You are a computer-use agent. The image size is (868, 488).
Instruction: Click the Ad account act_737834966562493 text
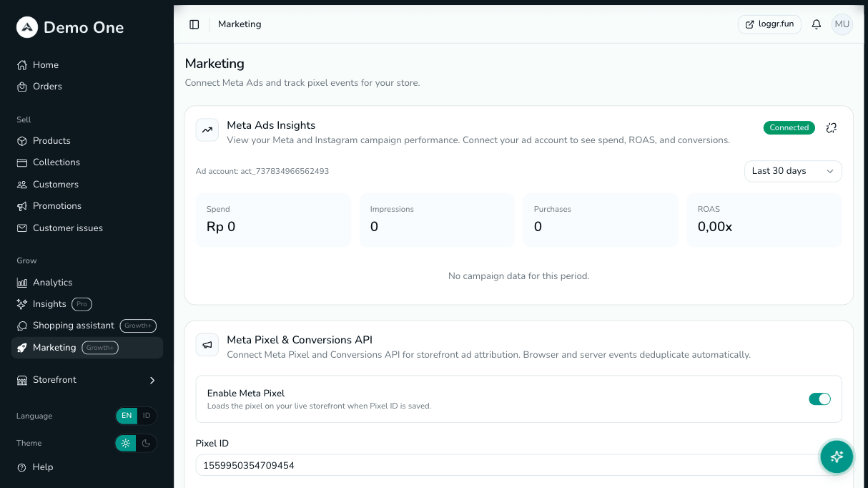click(x=262, y=171)
